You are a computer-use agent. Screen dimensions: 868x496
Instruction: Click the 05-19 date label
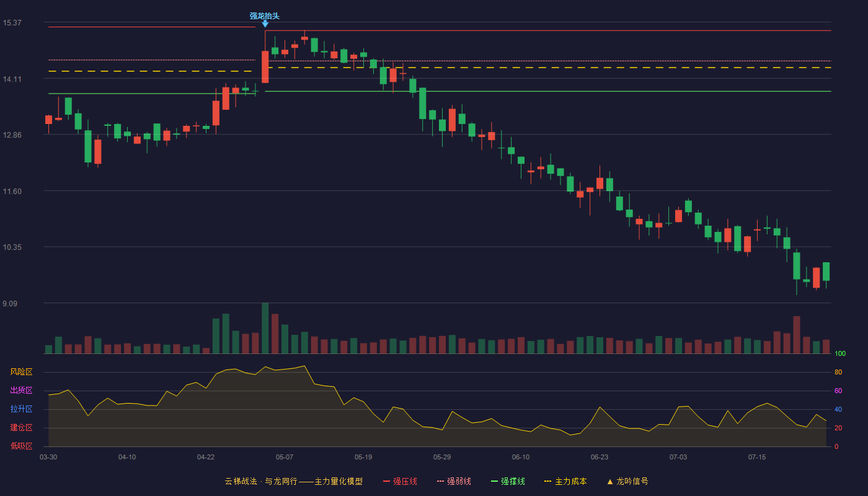pyautogui.click(x=363, y=457)
